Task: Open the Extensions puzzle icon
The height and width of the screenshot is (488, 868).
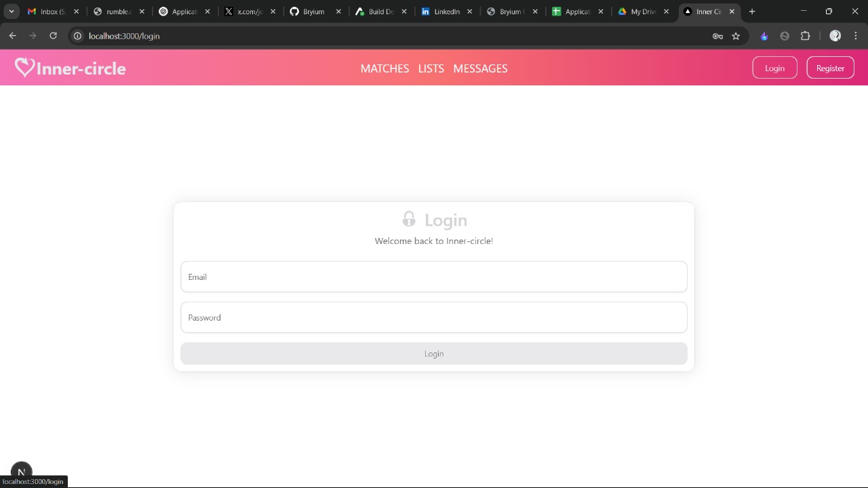Action: [806, 36]
